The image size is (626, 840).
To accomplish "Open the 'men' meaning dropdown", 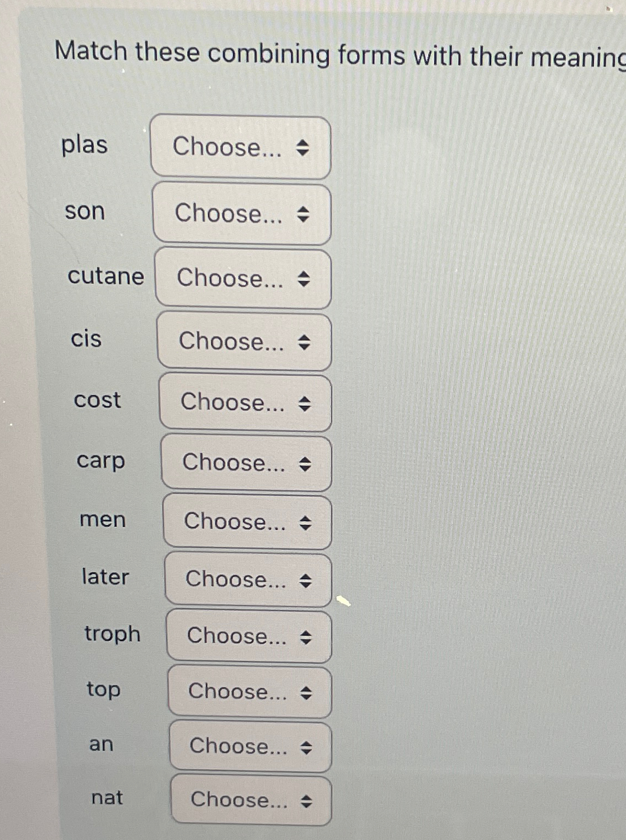I will coord(247,521).
